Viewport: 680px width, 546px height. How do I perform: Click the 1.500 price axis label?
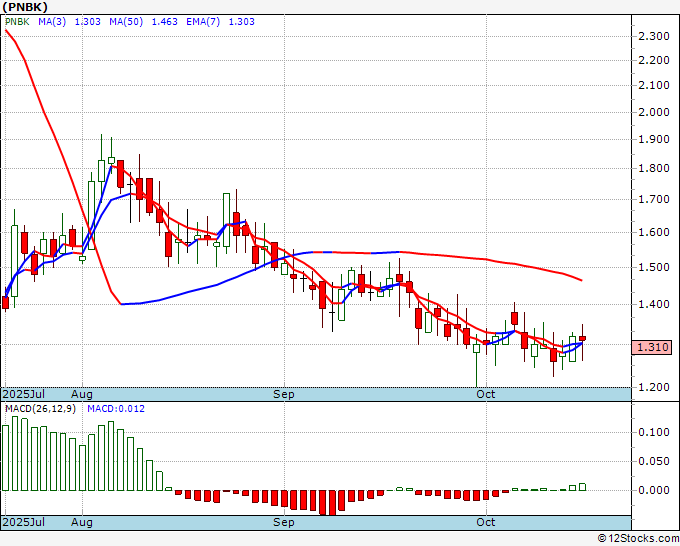pyautogui.click(x=652, y=268)
